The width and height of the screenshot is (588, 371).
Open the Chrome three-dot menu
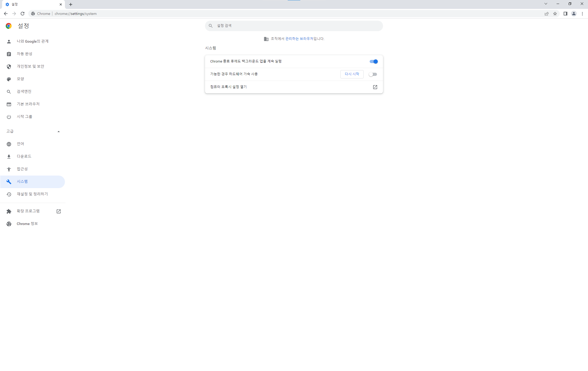click(582, 14)
